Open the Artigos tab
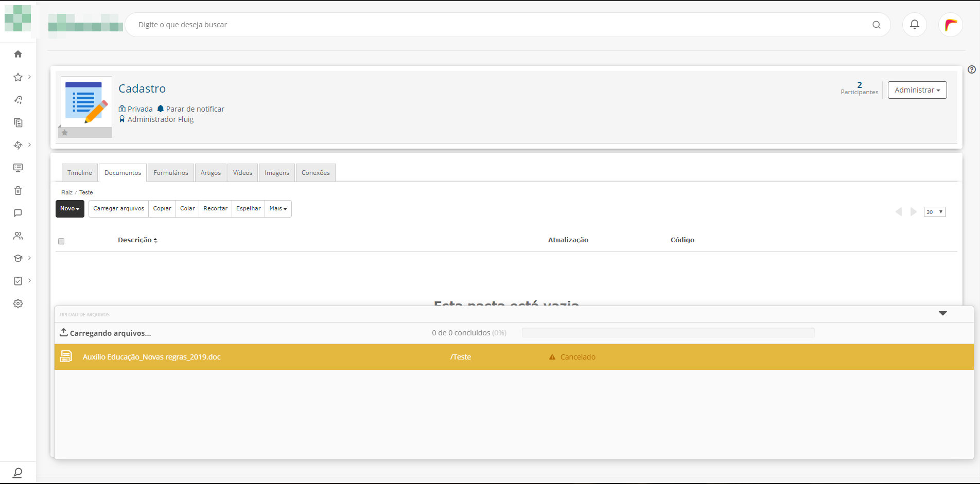Viewport: 980px width, 484px height. pos(211,173)
